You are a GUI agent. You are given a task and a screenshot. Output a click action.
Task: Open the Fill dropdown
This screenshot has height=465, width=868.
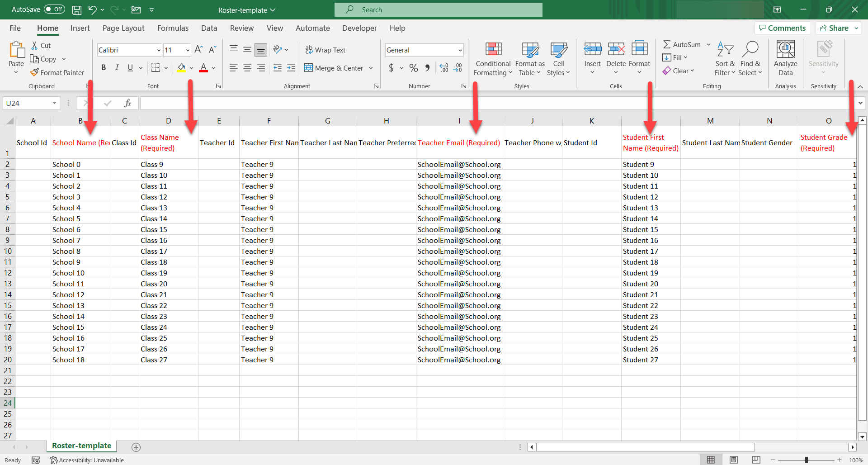click(675, 57)
